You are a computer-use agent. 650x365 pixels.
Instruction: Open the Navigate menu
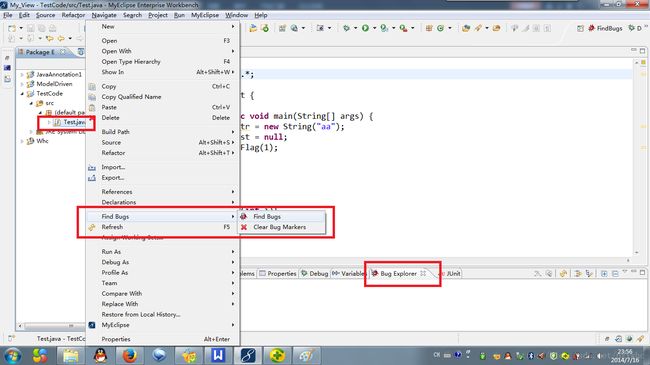[x=104, y=15]
